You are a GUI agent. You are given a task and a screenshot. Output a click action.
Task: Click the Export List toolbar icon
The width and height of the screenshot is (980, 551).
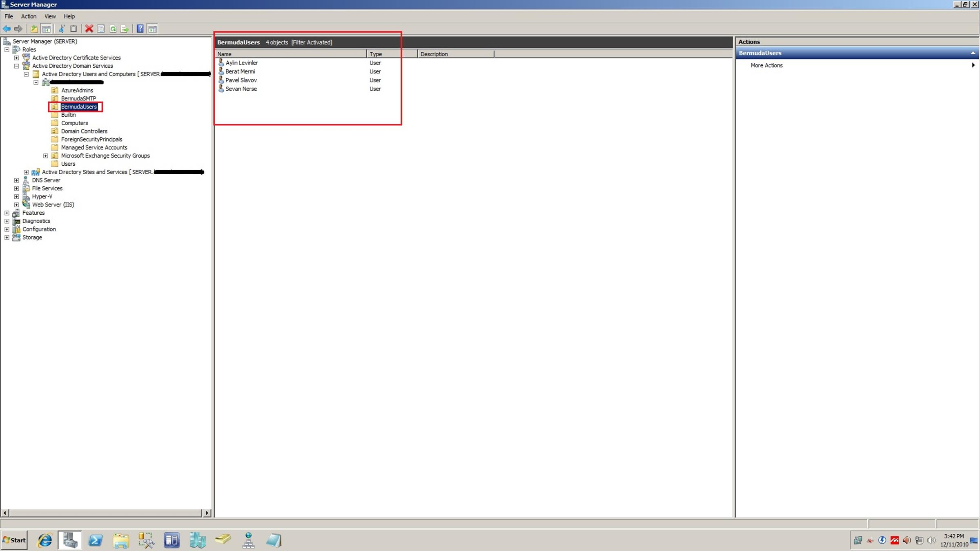[125, 29]
